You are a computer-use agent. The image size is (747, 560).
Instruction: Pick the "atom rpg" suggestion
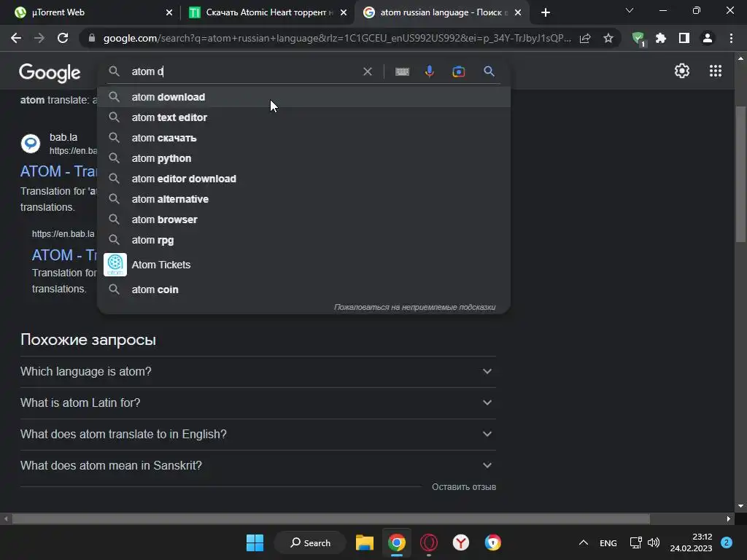(x=303, y=241)
